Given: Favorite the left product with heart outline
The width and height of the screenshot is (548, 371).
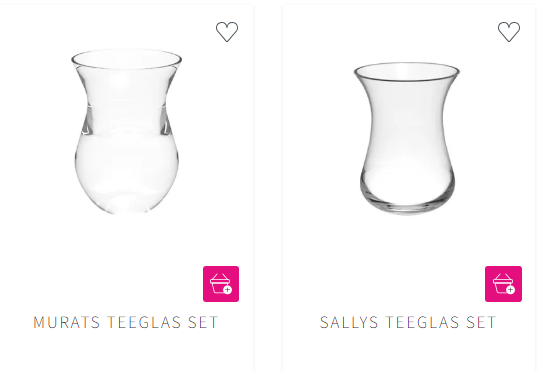Looking at the screenshot, I should point(227,31).
